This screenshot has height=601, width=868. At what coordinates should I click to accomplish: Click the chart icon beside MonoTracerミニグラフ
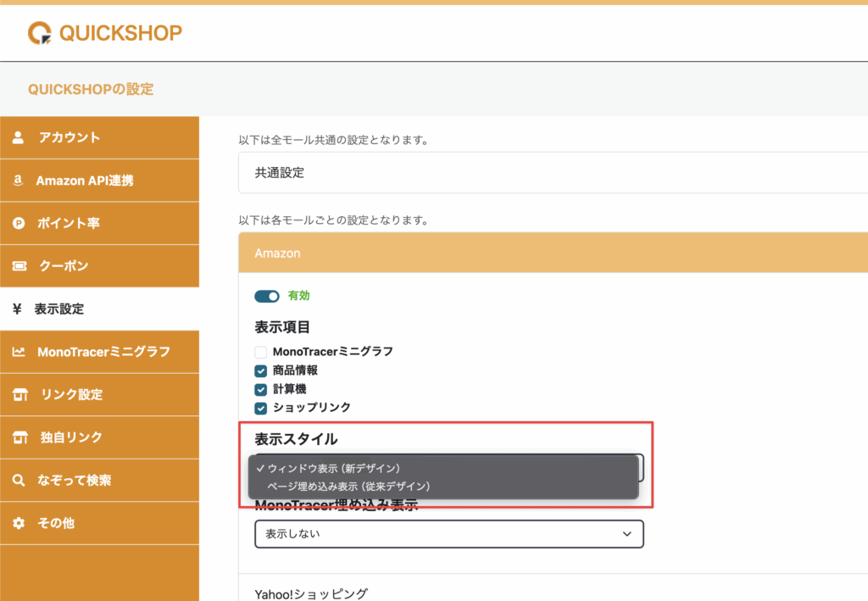pyautogui.click(x=19, y=352)
